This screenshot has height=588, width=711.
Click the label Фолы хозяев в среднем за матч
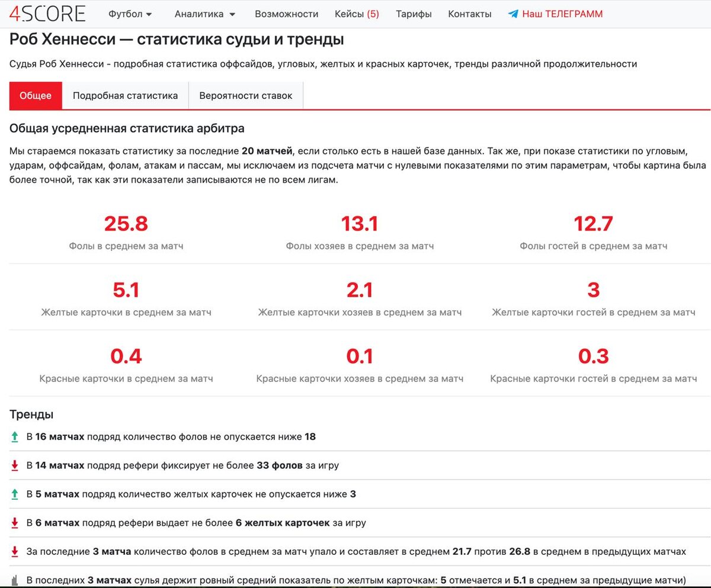click(x=360, y=246)
